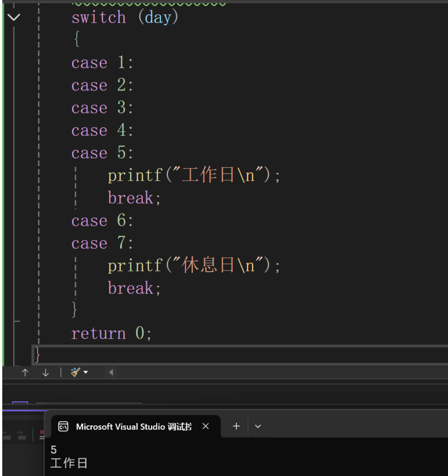Open code cleanup dropdown arrow beside broom
This screenshot has width=448, height=476.
click(x=86, y=372)
